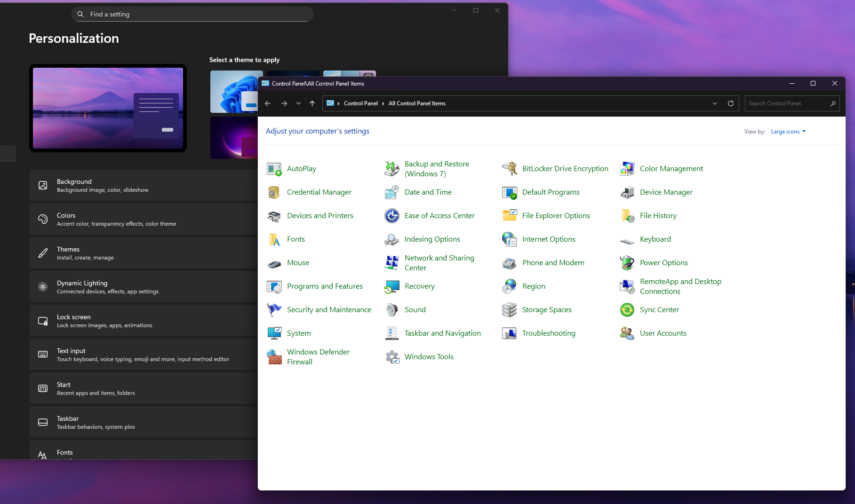This screenshot has height=504, width=855.
Task: Open the Power Options icon
Action: 627,263
